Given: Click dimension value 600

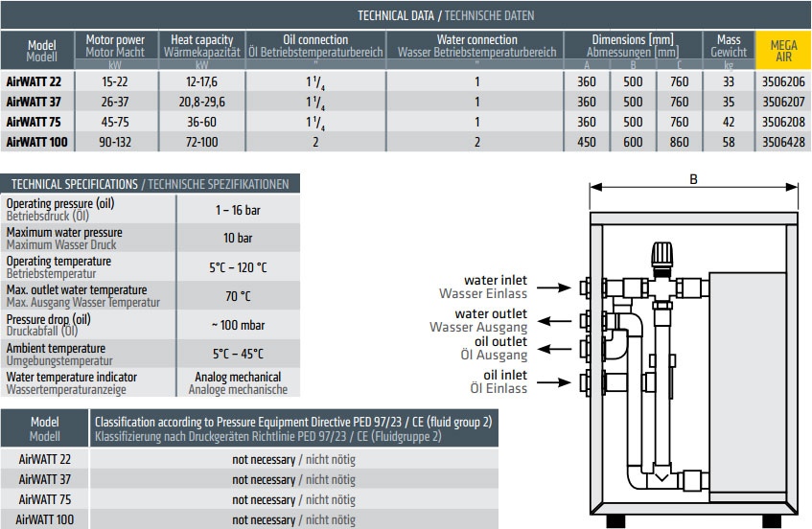Looking at the screenshot, I should pos(633,143).
